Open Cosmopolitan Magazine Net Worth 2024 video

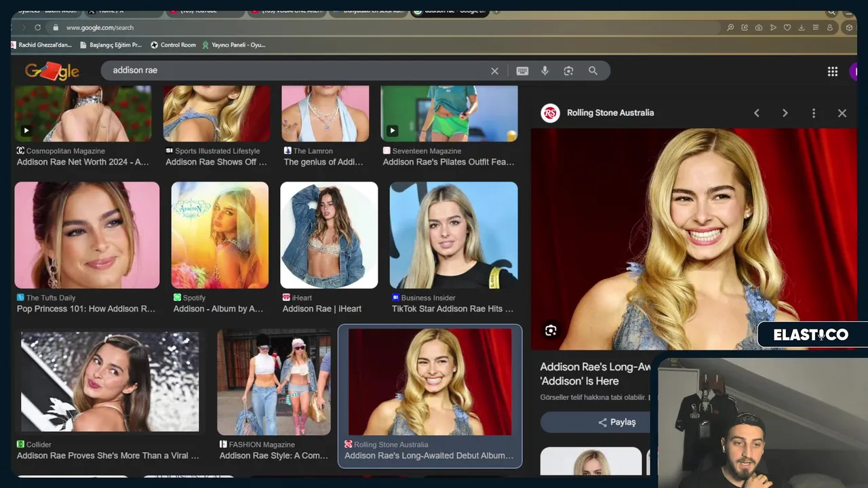point(83,114)
